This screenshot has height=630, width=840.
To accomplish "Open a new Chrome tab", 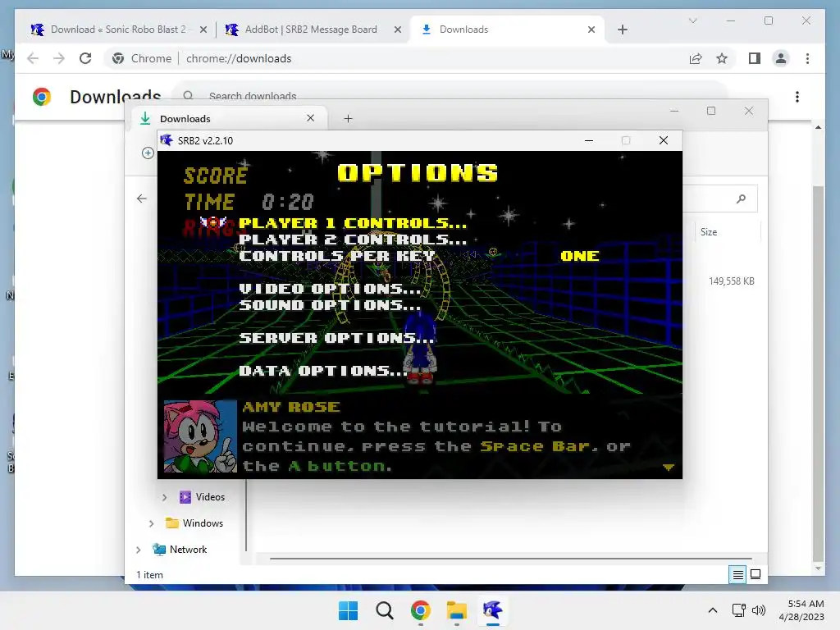I will point(623,30).
